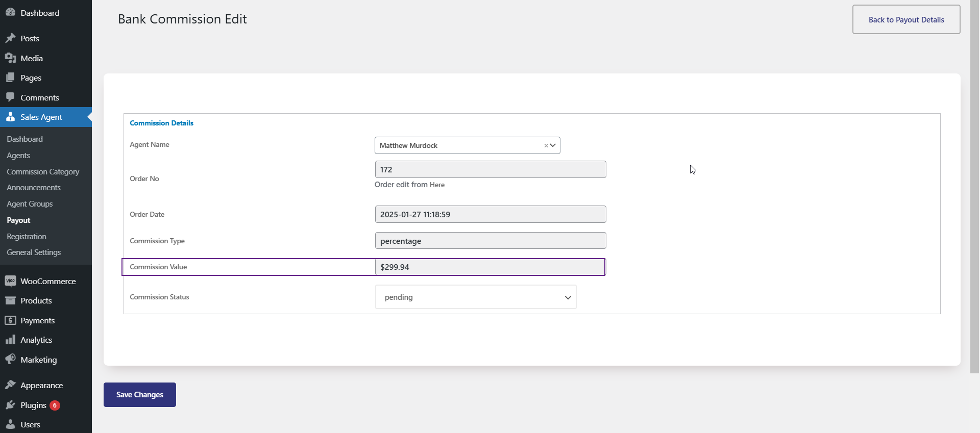
Task: Click the Order Date label
Action: (x=147, y=214)
